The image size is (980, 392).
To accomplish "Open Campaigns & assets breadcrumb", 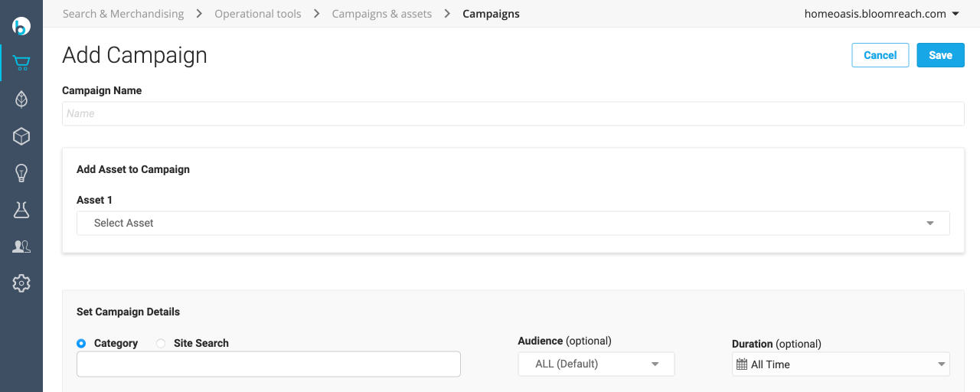I will [382, 14].
